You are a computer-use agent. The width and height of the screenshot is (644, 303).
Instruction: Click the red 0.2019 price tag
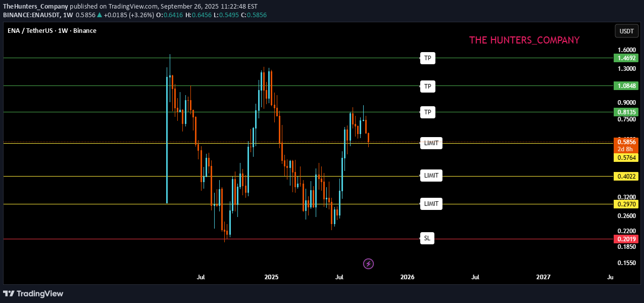[626, 239]
